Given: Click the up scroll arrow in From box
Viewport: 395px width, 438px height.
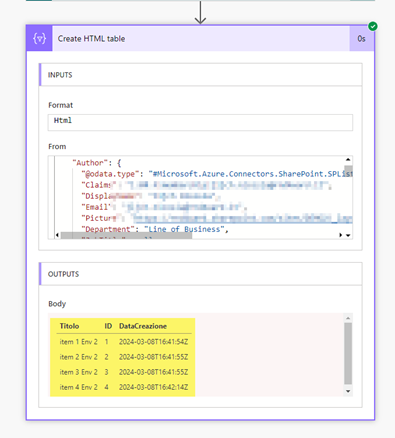Looking at the screenshot, I should [x=348, y=160].
